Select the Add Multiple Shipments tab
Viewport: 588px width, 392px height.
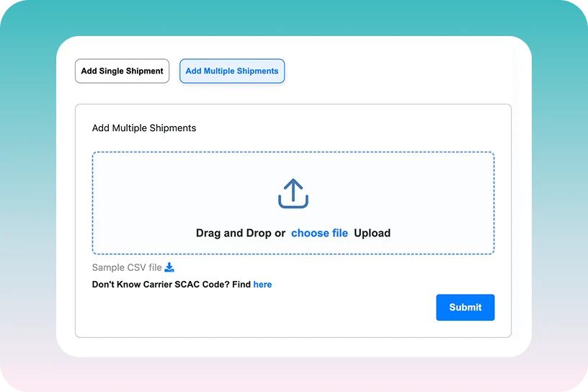pyautogui.click(x=232, y=71)
